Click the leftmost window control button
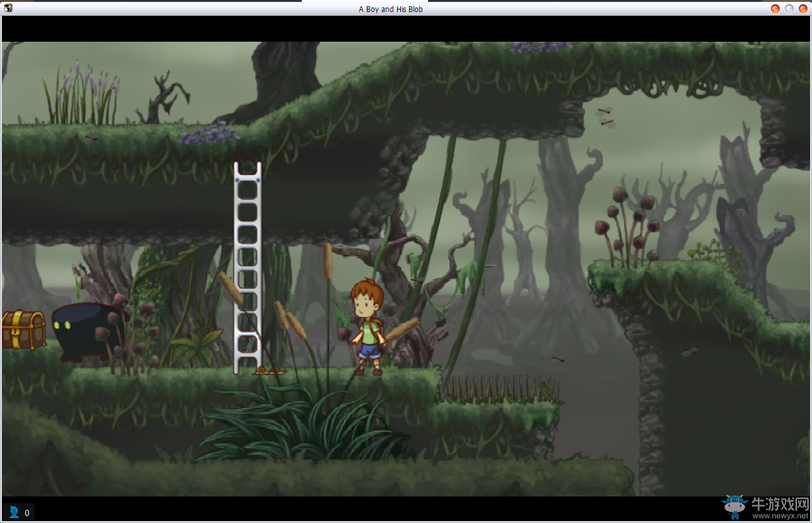Screen dimensions: 812x523 [775, 9]
